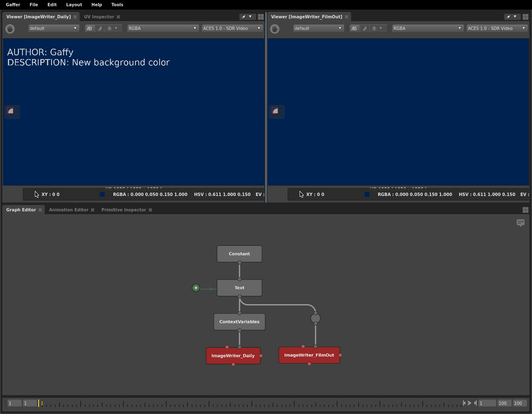Click the crop window tool in the left viewer
Screen dimensions: 532x414
11,111
